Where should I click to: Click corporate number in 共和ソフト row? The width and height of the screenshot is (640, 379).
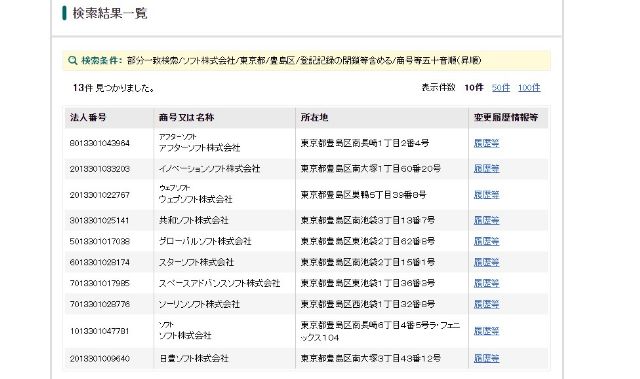(99, 221)
